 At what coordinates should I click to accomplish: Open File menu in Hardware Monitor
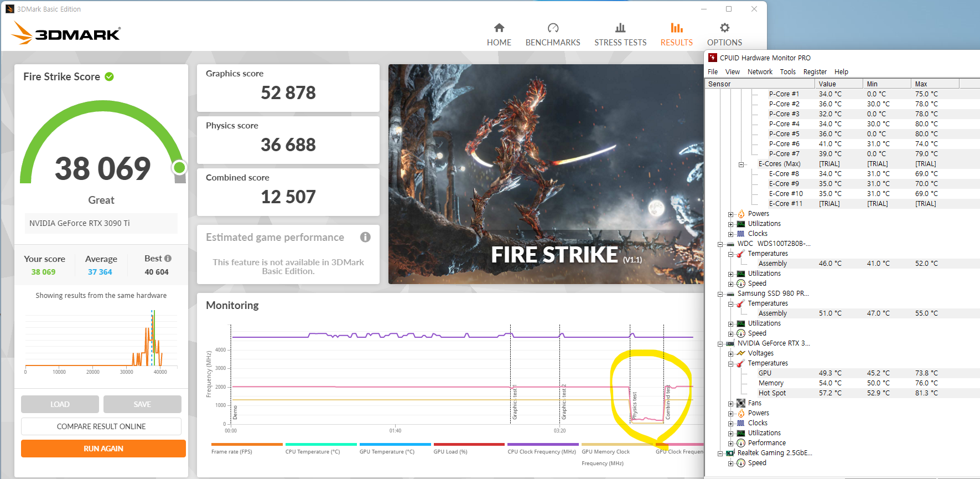pos(713,72)
